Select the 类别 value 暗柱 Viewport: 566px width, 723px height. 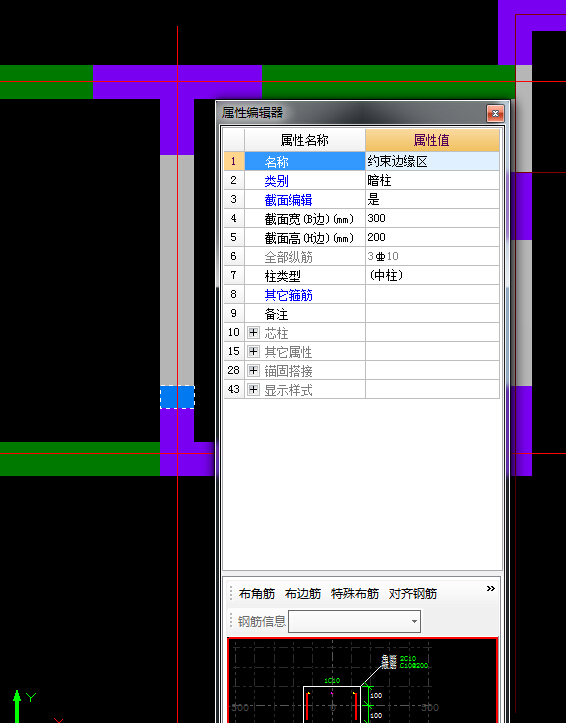(x=432, y=180)
